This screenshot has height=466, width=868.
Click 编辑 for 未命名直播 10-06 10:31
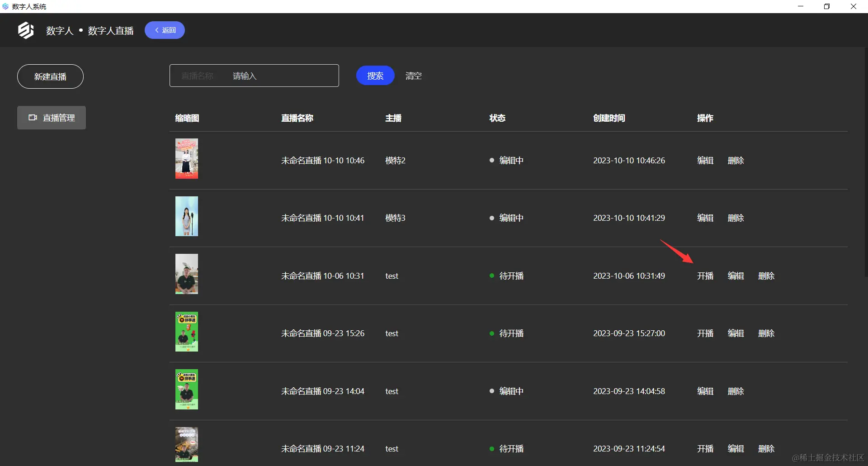736,276
